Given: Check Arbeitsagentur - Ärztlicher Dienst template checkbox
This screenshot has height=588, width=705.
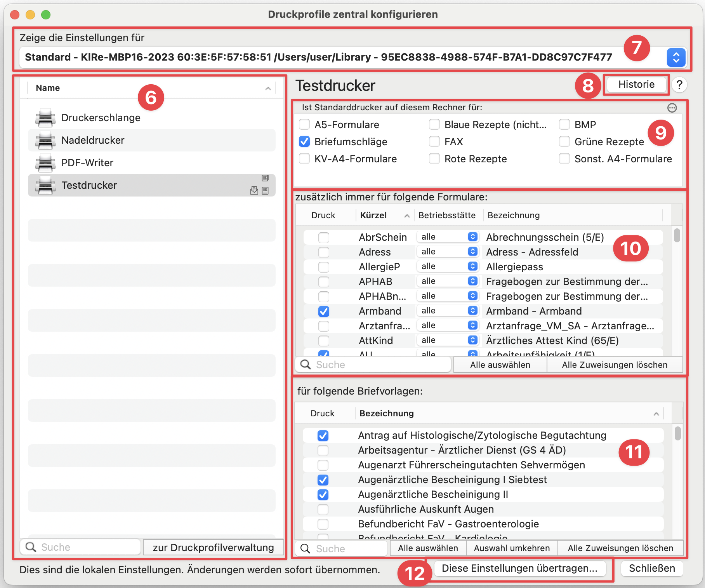Looking at the screenshot, I should [x=323, y=450].
